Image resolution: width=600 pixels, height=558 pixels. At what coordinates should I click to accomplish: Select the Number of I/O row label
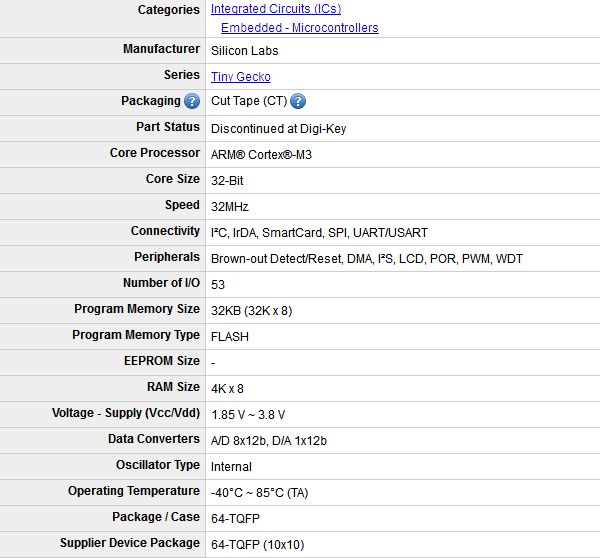tap(161, 283)
